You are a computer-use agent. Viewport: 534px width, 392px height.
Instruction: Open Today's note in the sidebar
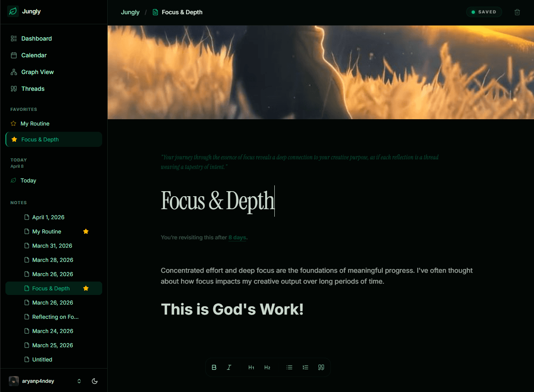click(x=28, y=180)
